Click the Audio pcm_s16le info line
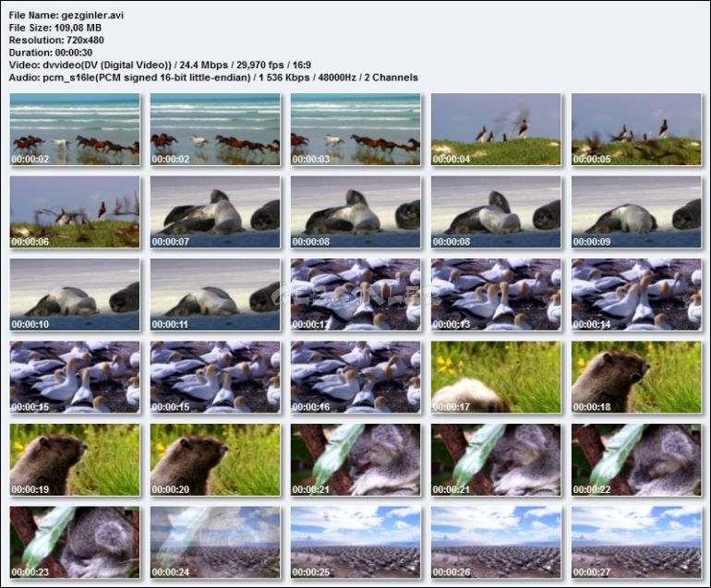The width and height of the screenshot is (711, 588). tap(213, 78)
